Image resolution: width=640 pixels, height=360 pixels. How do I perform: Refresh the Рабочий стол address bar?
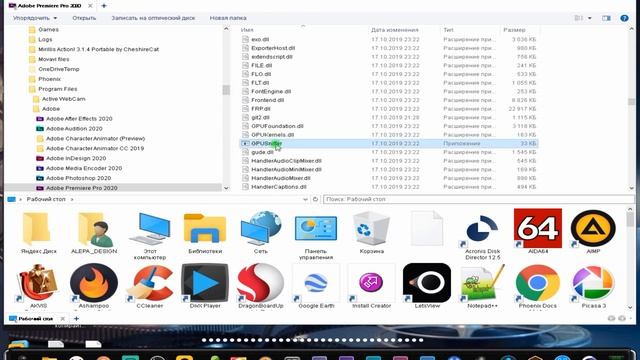pos(315,199)
